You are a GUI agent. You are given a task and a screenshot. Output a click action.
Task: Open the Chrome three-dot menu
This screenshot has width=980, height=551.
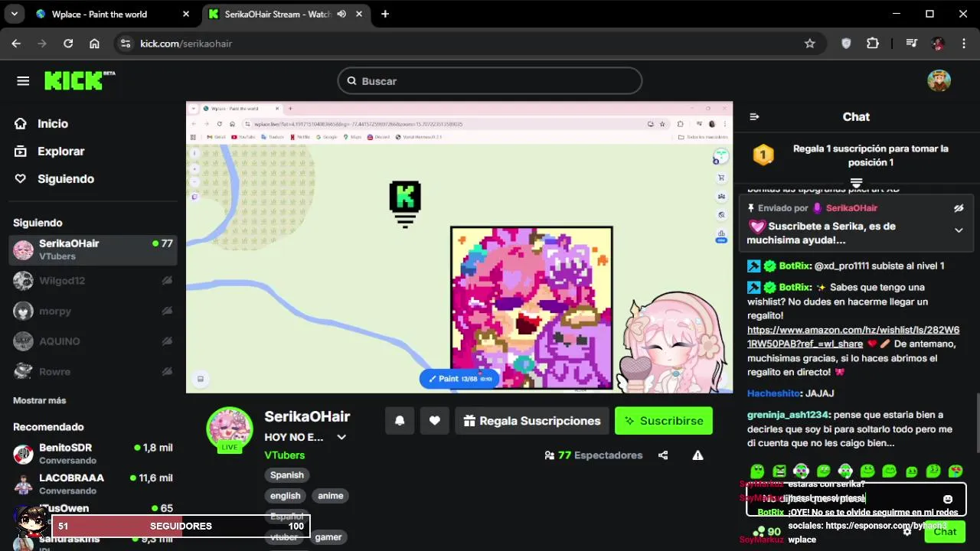click(x=963, y=44)
